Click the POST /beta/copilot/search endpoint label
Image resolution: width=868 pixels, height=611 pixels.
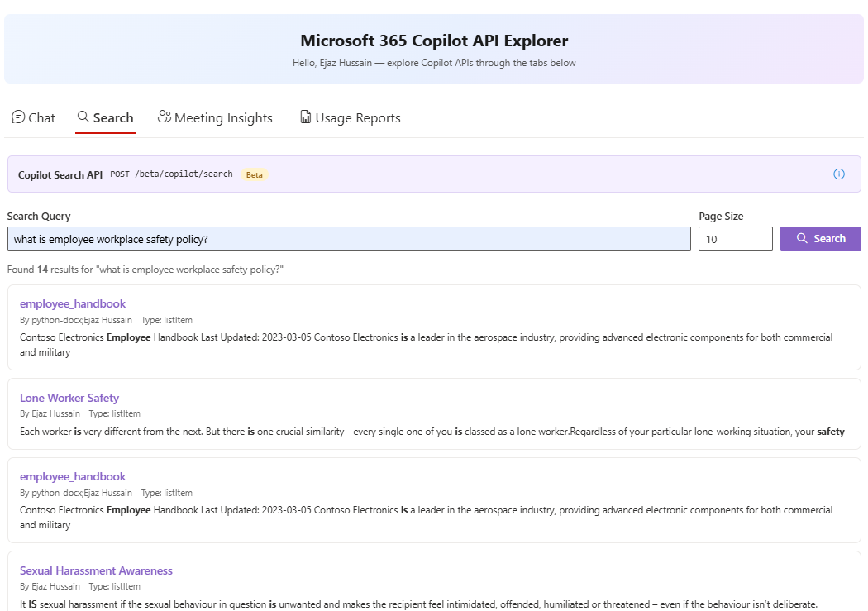pyautogui.click(x=171, y=174)
